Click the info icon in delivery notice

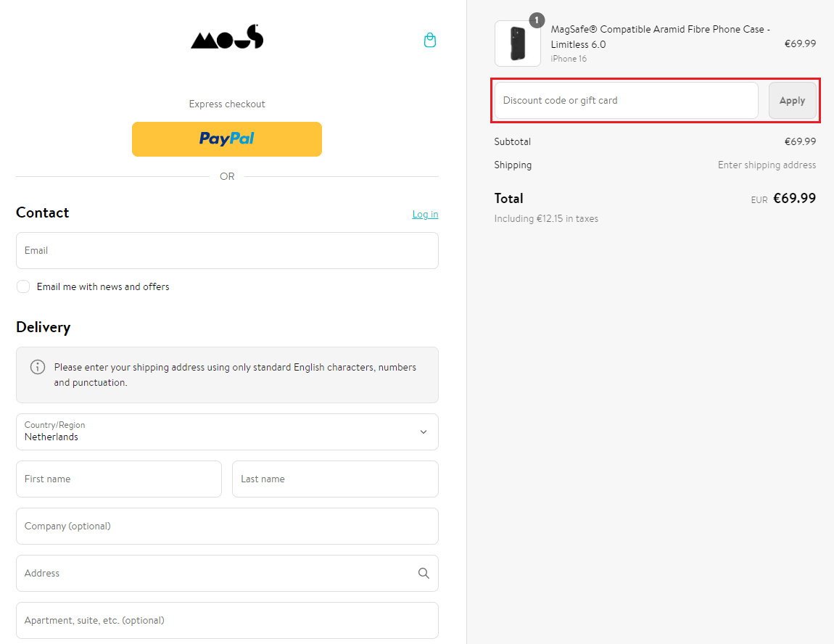[38, 367]
